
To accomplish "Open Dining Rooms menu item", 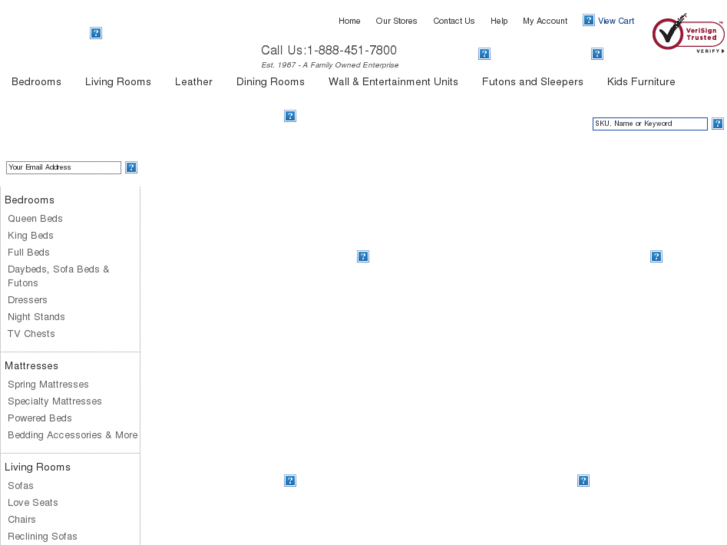I will click(270, 82).
